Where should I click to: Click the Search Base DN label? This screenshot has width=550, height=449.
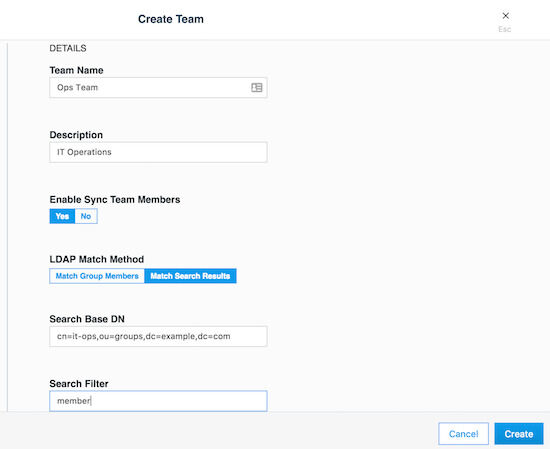[87, 319]
